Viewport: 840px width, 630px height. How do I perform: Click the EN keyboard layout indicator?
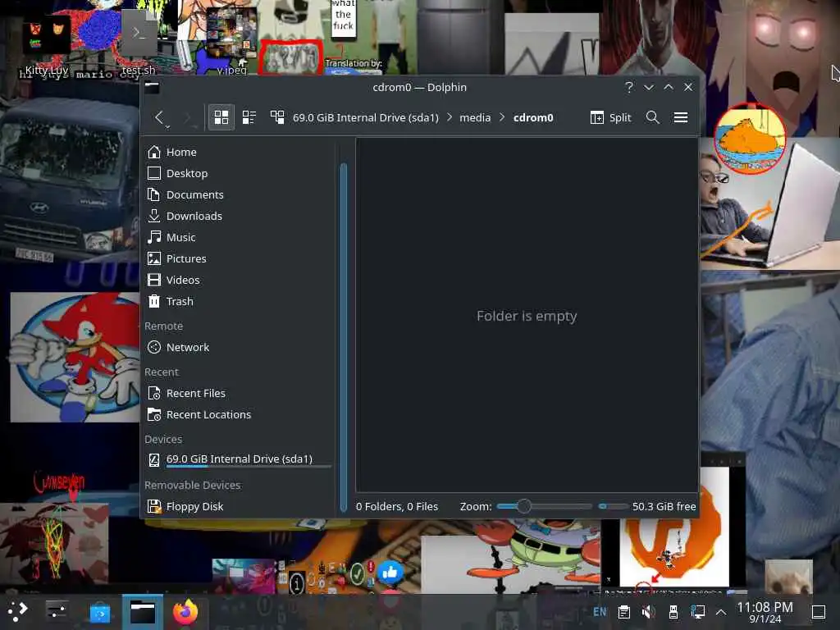(600, 612)
